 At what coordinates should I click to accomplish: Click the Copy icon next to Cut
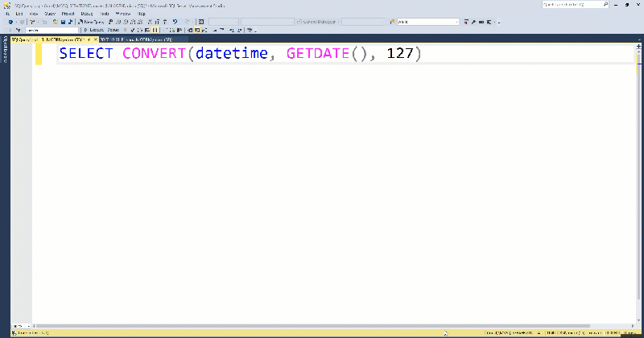tap(157, 22)
